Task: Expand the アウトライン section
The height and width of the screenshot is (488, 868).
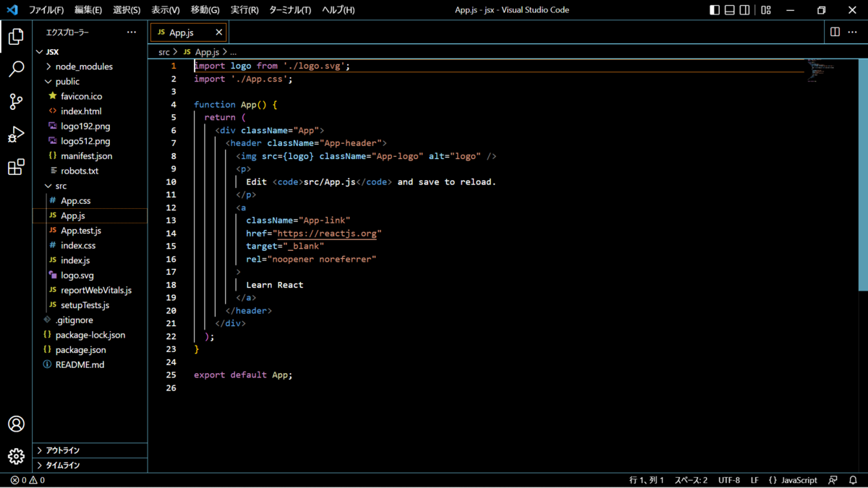Action: coord(90,450)
